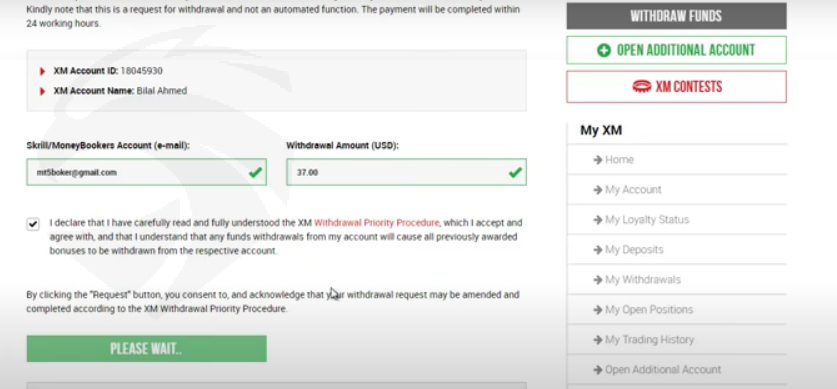Click the stadium icon beside XM Contests
The height and width of the screenshot is (389, 837).
coord(642,86)
